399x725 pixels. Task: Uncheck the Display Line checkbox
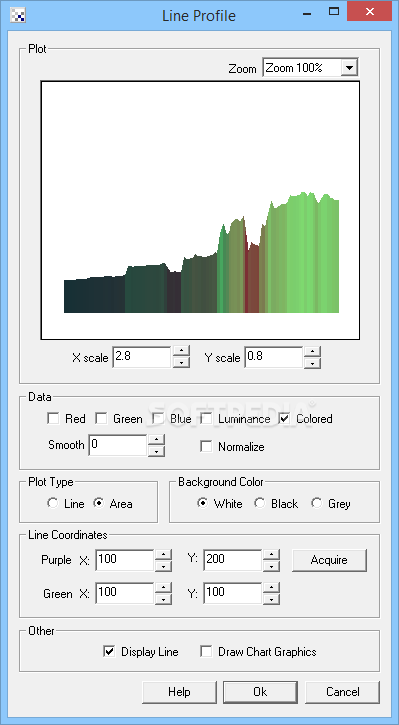coord(109,652)
